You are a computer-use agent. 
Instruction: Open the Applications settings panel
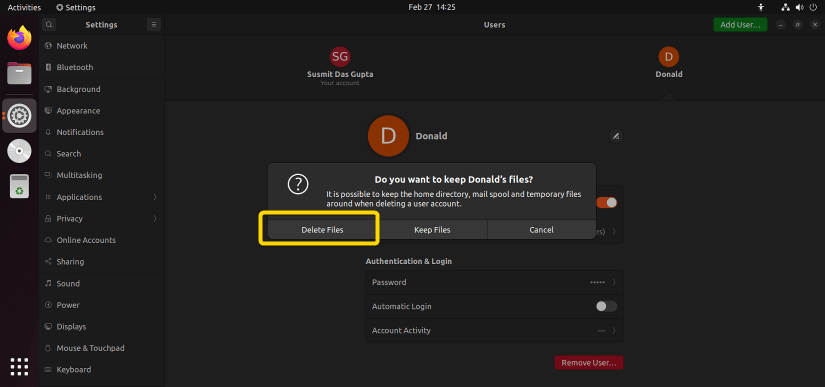(x=102, y=197)
